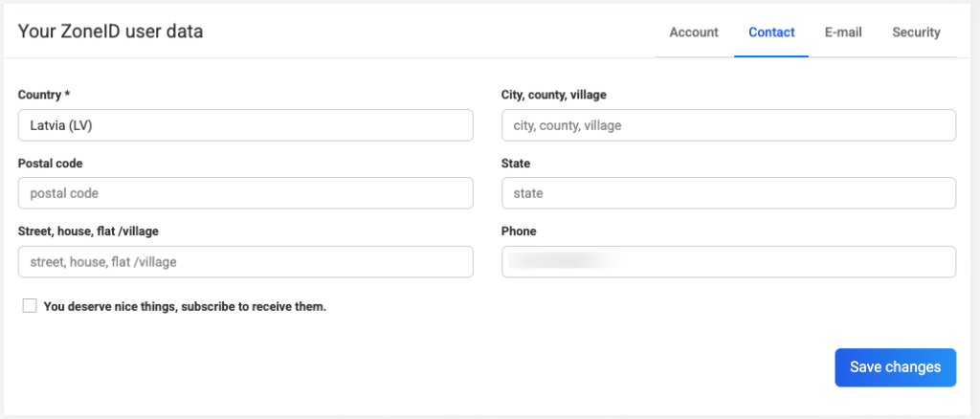Enable the subscribe to nice things checkbox
This screenshot has height=419, width=980.
pos(30,306)
